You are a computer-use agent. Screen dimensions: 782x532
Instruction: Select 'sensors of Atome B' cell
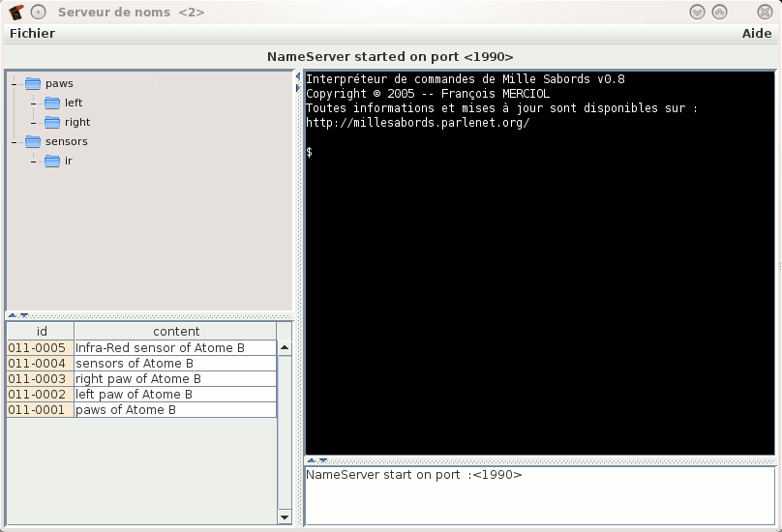(x=175, y=364)
